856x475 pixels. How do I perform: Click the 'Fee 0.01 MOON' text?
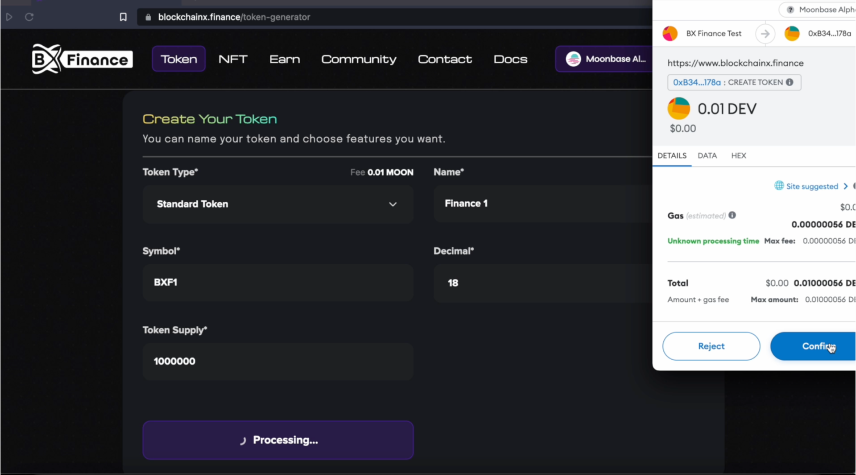pyautogui.click(x=382, y=173)
